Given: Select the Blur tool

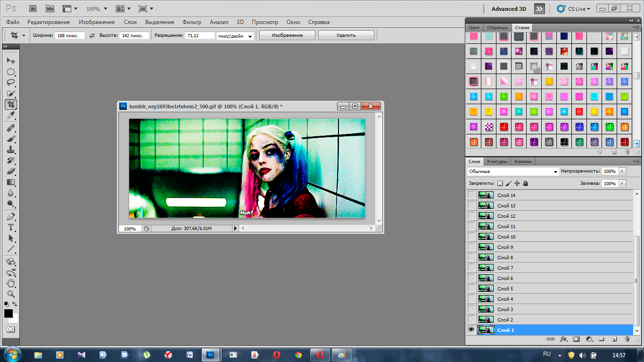Looking at the screenshot, I should click(11, 193).
